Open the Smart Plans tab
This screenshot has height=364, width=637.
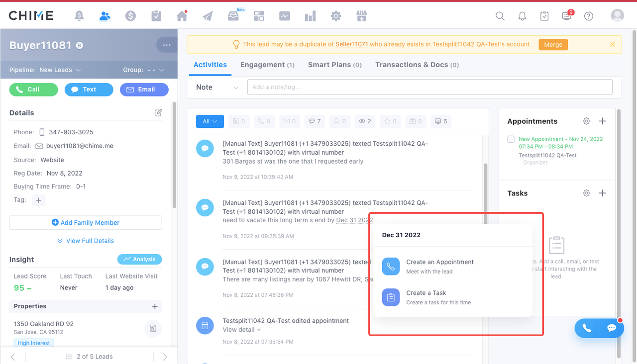334,65
